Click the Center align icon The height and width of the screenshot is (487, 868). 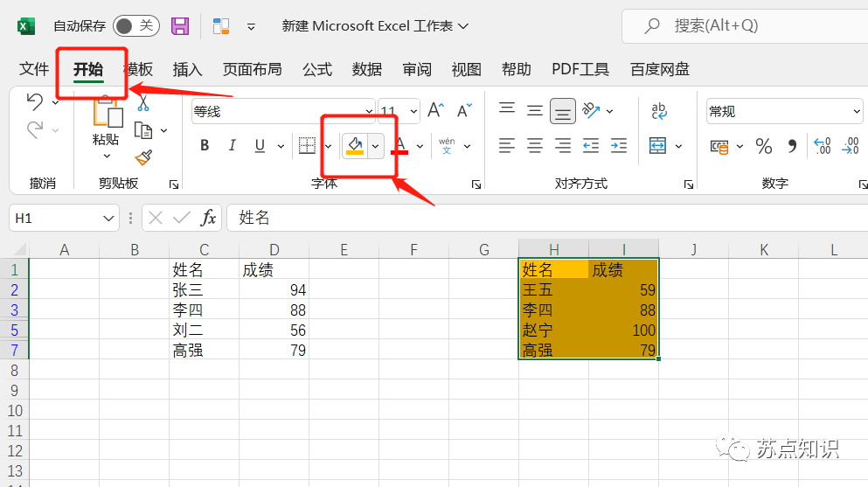pyautogui.click(x=535, y=146)
